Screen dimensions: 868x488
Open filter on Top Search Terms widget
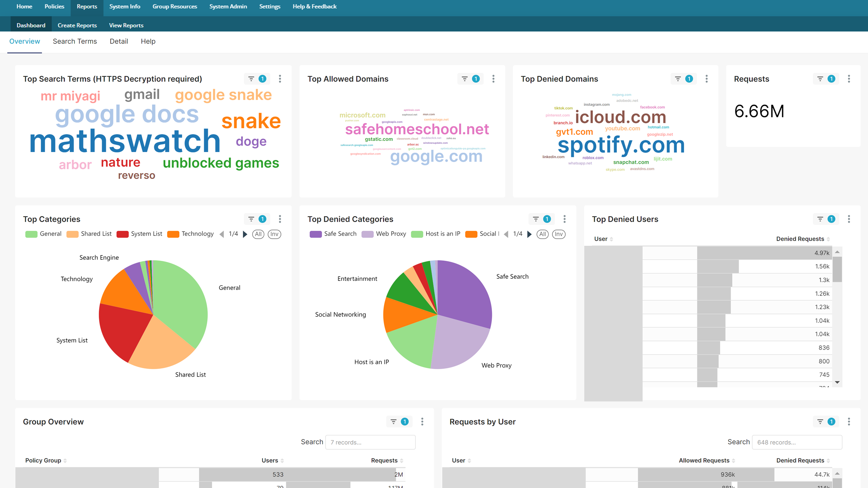[x=252, y=79]
